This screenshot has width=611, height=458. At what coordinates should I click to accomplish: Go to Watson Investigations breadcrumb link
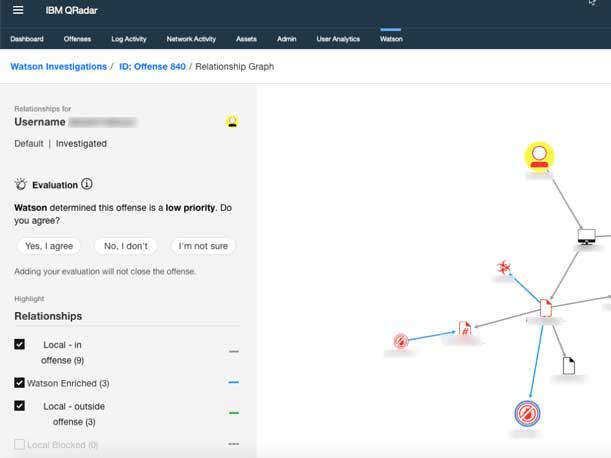point(58,66)
